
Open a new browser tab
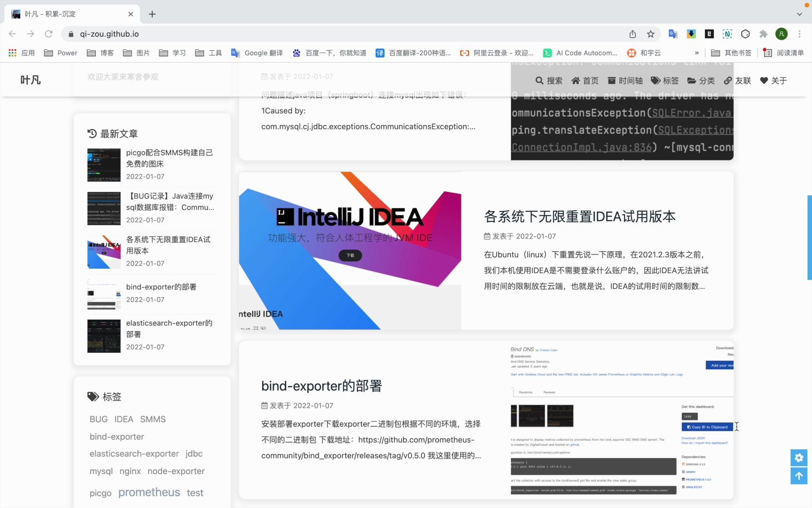coord(152,14)
